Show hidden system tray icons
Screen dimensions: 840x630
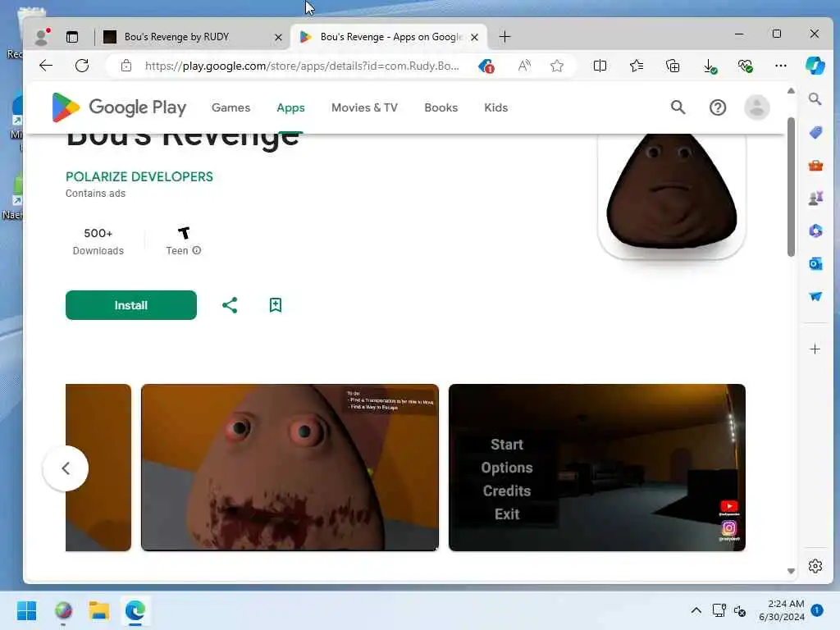pyautogui.click(x=696, y=610)
